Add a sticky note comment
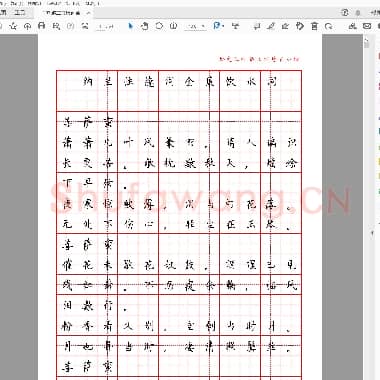 point(257,26)
